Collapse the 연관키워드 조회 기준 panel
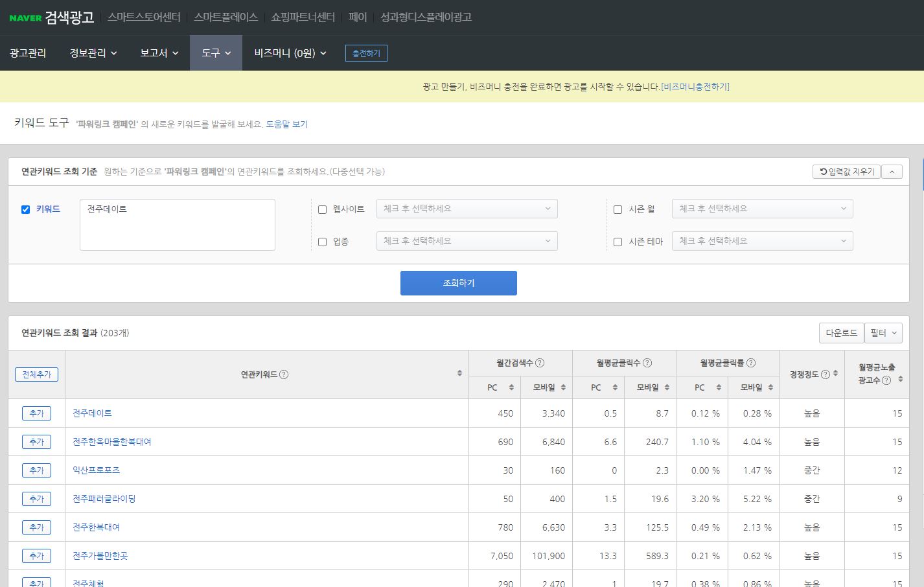924x587 pixels. 892,172
